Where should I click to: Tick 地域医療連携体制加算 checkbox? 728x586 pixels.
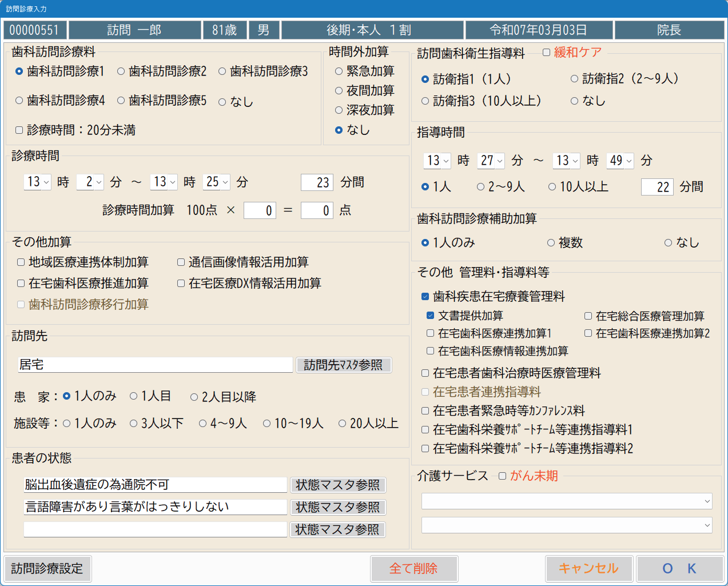(x=21, y=262)
